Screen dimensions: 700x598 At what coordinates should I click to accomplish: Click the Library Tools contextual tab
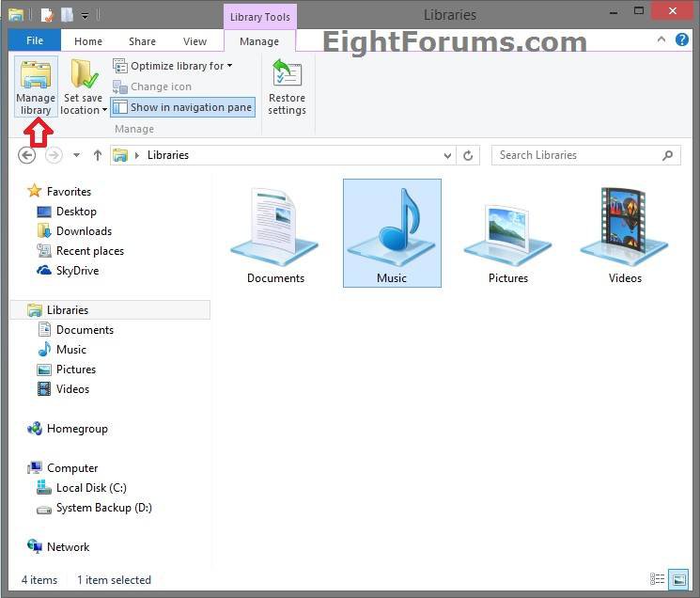(260, 17)
